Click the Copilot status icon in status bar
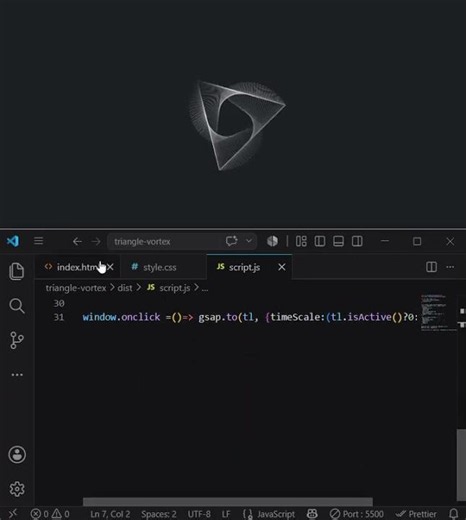The width and height of the screenshot is (466, 520). 312,514
